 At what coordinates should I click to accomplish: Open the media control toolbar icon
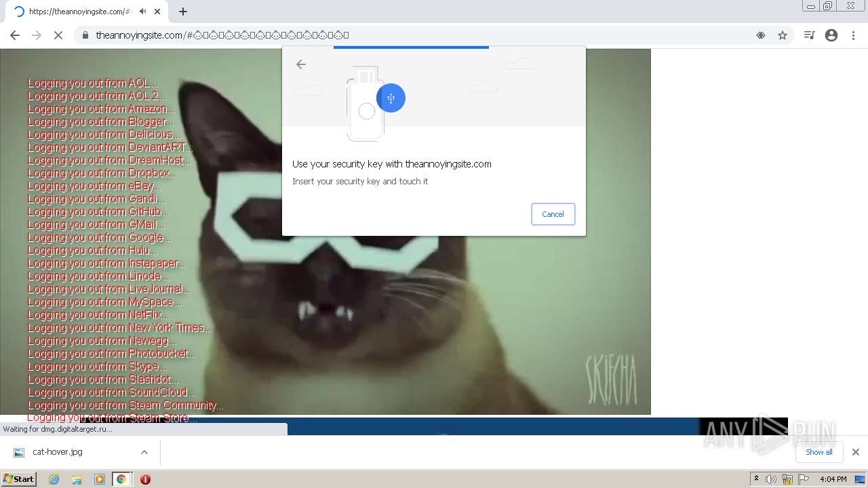(809, 35)
